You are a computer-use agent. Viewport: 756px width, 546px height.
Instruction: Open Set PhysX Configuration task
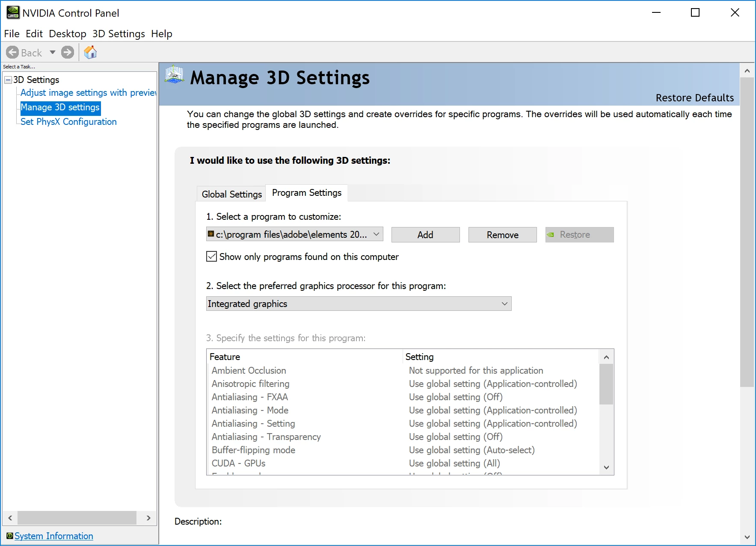[68, 122]
